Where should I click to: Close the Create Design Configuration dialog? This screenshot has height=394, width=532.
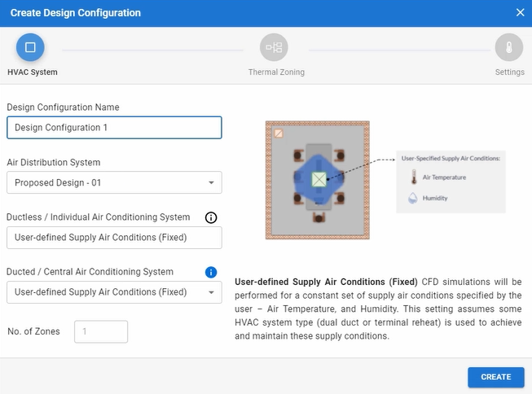tap(521, 12)
